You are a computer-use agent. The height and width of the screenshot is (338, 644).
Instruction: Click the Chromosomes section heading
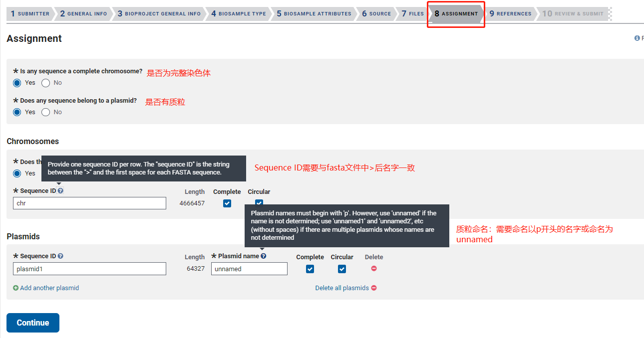point(33,141)
